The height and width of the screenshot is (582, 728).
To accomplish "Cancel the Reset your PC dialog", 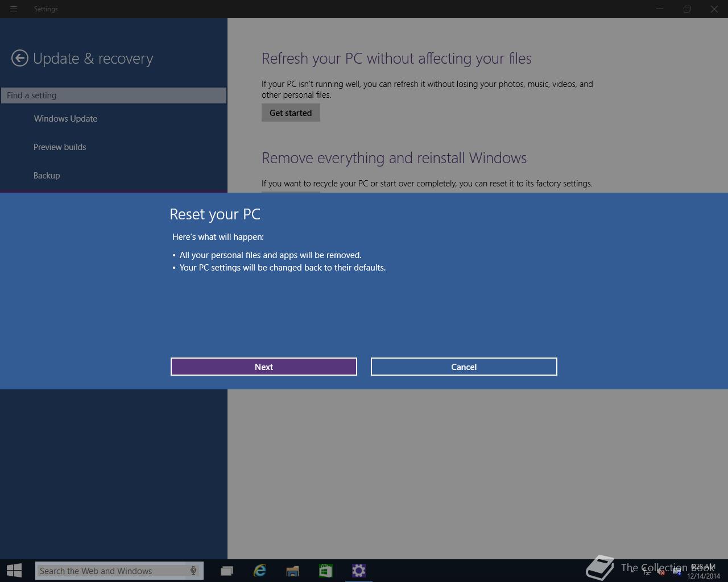I will click(464, 367).
